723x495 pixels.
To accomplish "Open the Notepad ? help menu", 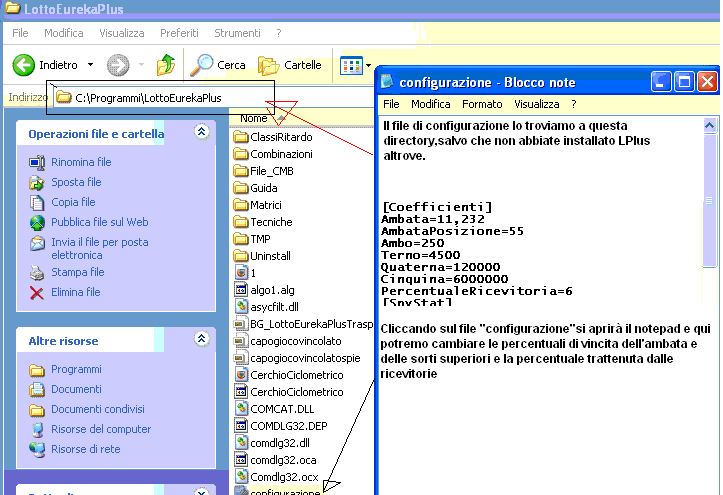I will 574,104.
